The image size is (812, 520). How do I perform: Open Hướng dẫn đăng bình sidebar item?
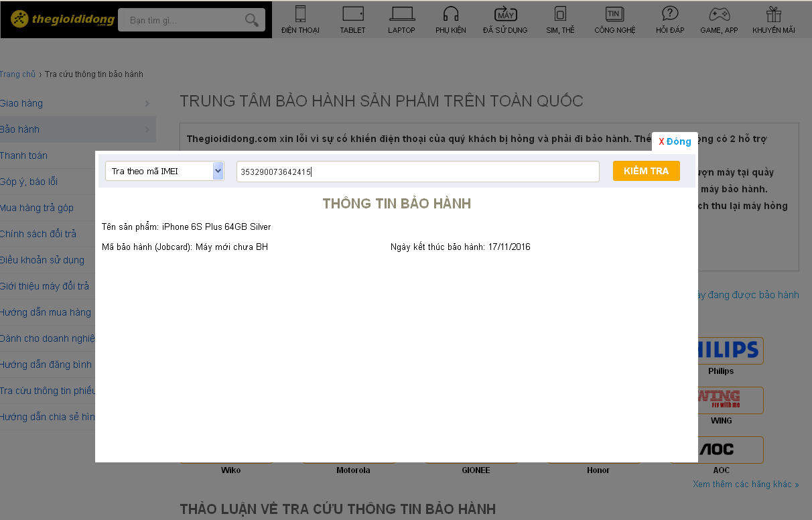point(46,365)
